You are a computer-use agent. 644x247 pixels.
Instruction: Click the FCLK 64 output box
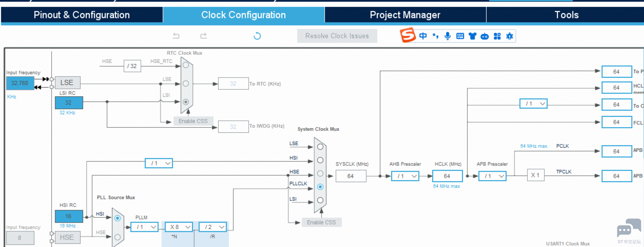[x=617, y=122]
